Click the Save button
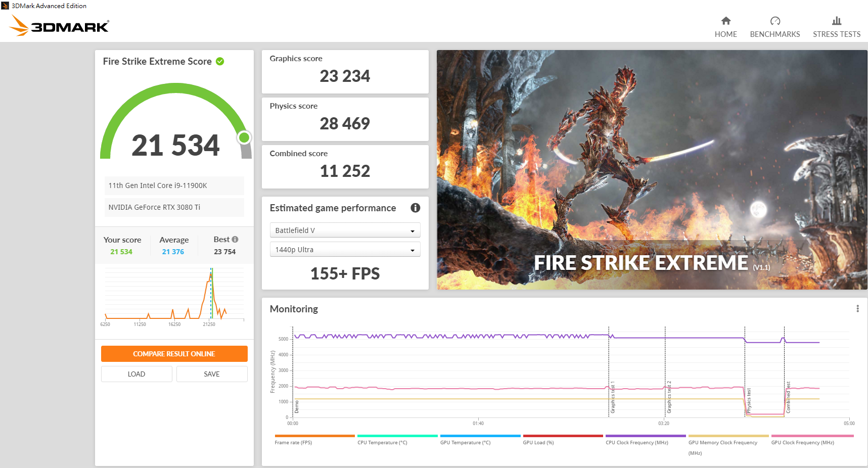868x468 pixels. 212,374
